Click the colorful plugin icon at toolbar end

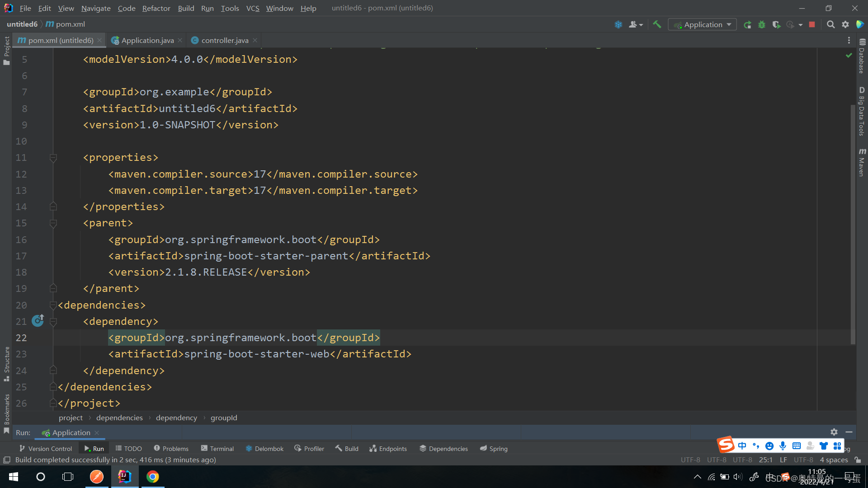click(860, 24)
